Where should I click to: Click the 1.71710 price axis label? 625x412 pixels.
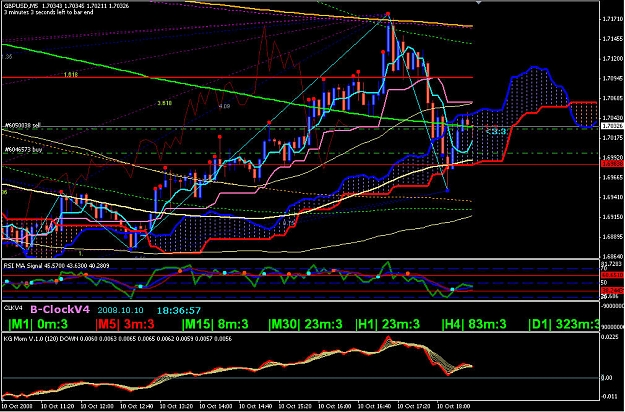(614, 19)
